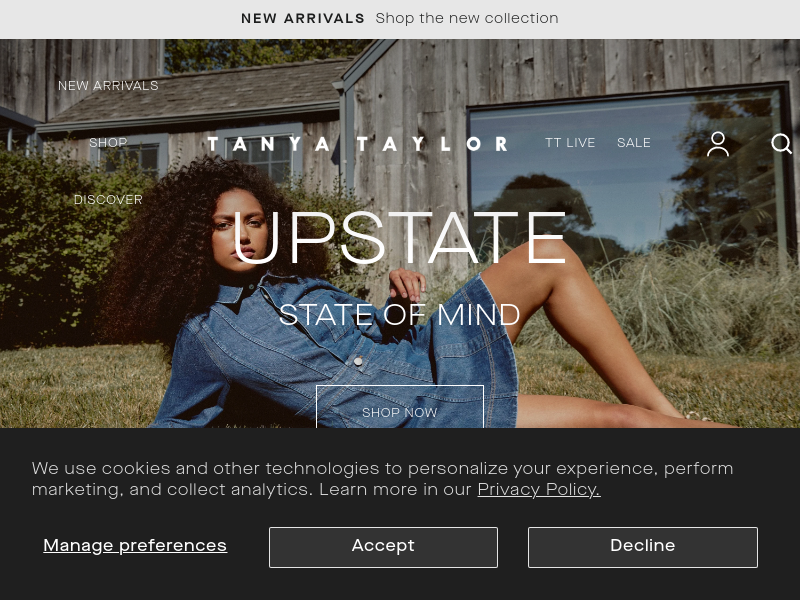
Task: Open the SALE section
Action: click(x=634, y=142)
